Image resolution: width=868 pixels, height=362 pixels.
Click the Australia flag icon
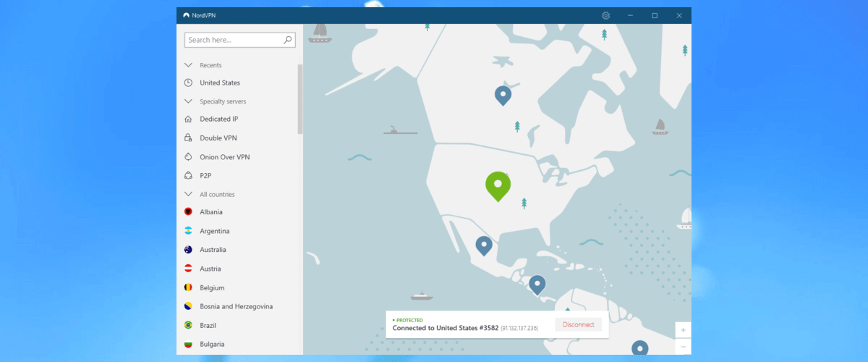click(x=188, y=250)
